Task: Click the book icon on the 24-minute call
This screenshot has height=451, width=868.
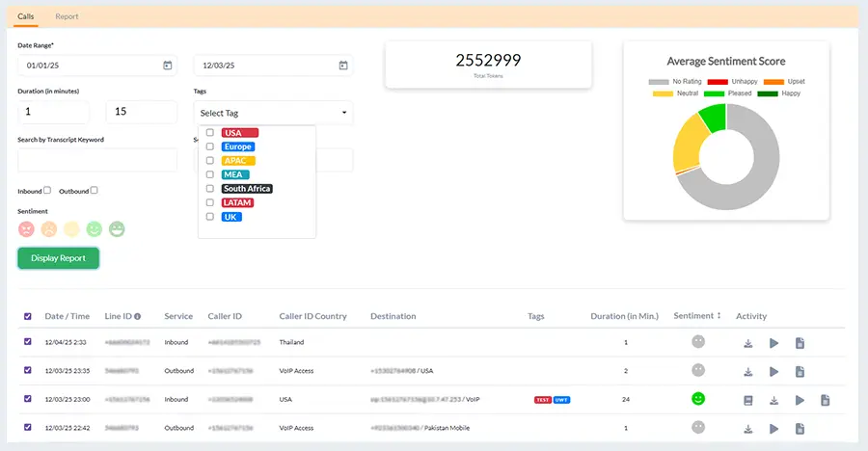Action: pyautogui.click(x=747, y=400)
